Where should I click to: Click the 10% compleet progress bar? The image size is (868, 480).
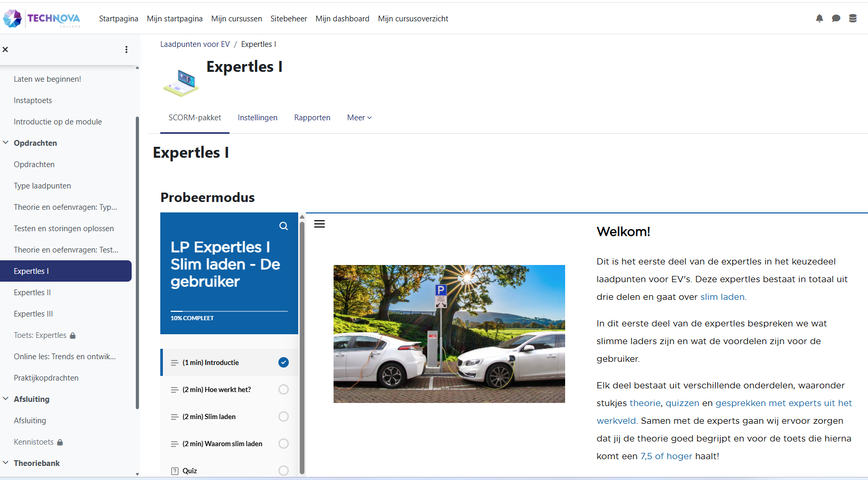click(x=229, y=311)
